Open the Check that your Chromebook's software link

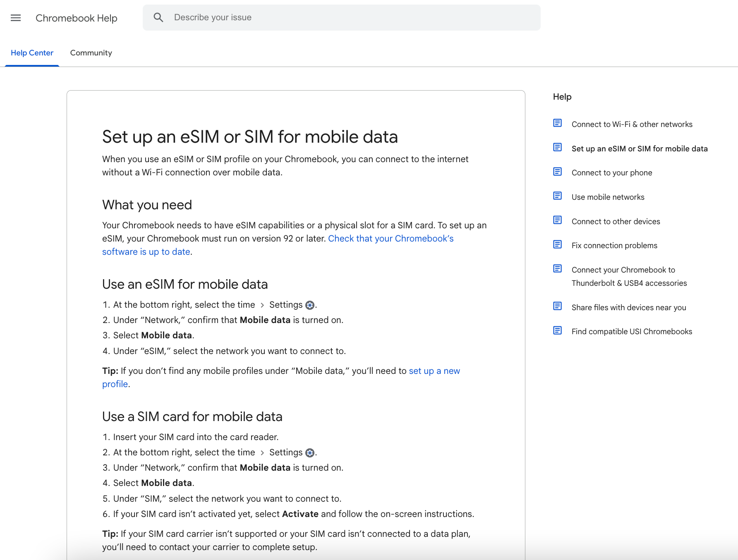[x=391, y=239]
